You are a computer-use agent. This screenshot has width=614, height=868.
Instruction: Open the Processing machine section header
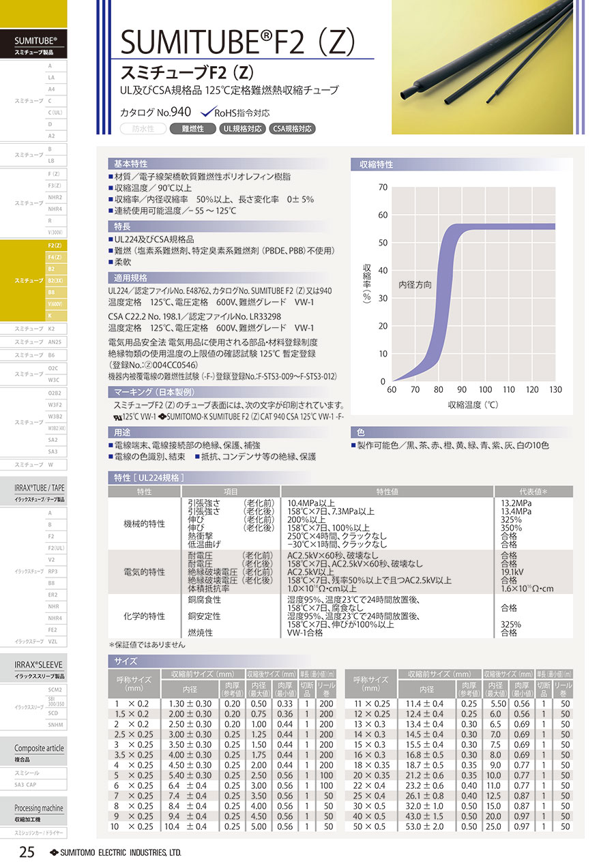[39, 811]
